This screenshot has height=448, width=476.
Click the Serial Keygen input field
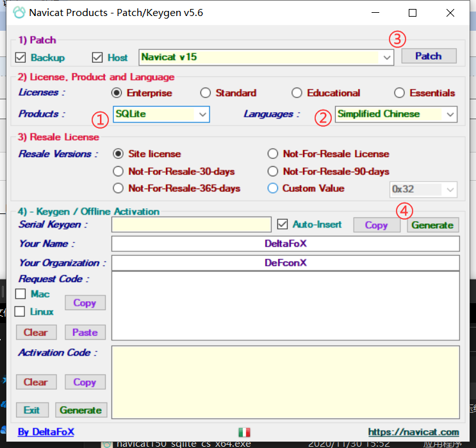(x=192, y=225)
